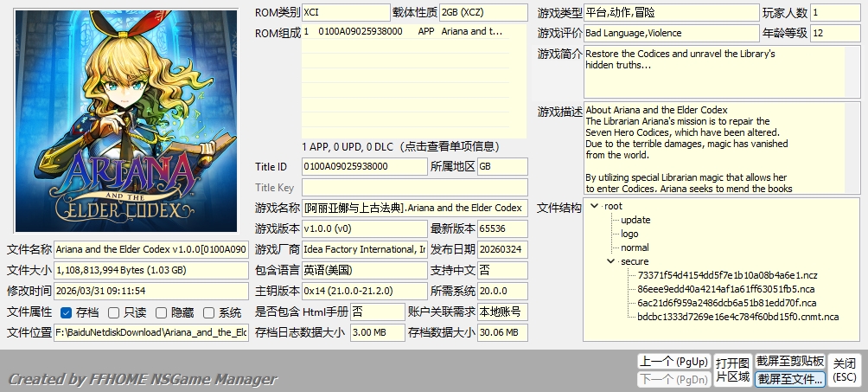Collapse the root node in file structure

594,206
